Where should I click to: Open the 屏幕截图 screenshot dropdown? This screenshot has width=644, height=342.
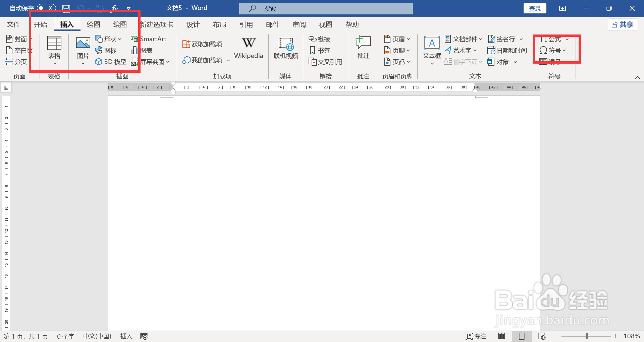coord(150,62)
